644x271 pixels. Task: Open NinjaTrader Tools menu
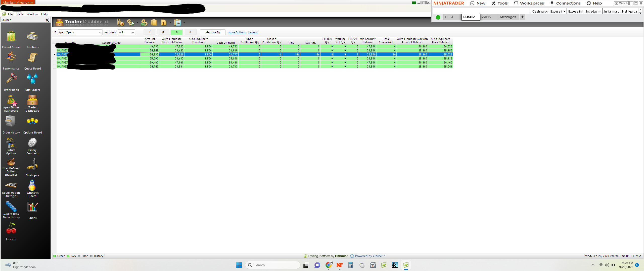[499, 3]
